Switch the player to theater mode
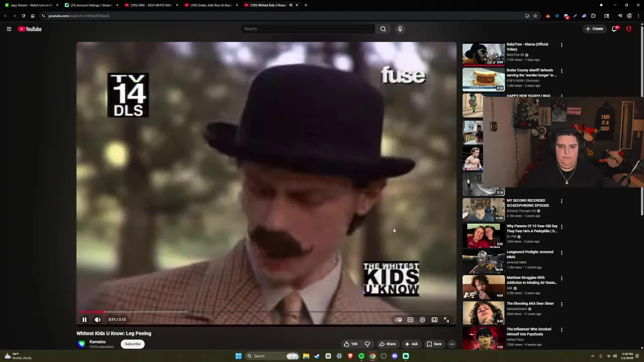The width and height of the screenshot is (644, 362). tap(434, 320)
